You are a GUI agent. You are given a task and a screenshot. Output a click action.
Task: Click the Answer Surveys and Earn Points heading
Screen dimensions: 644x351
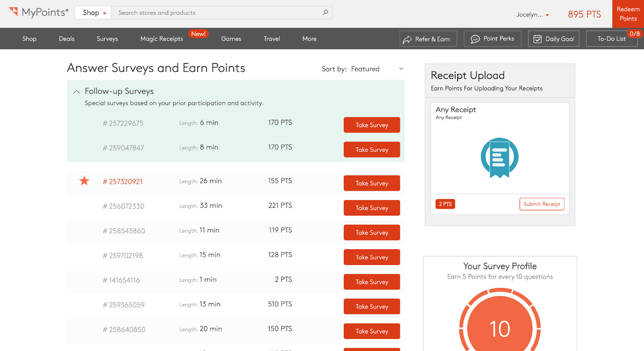(156, 68)
